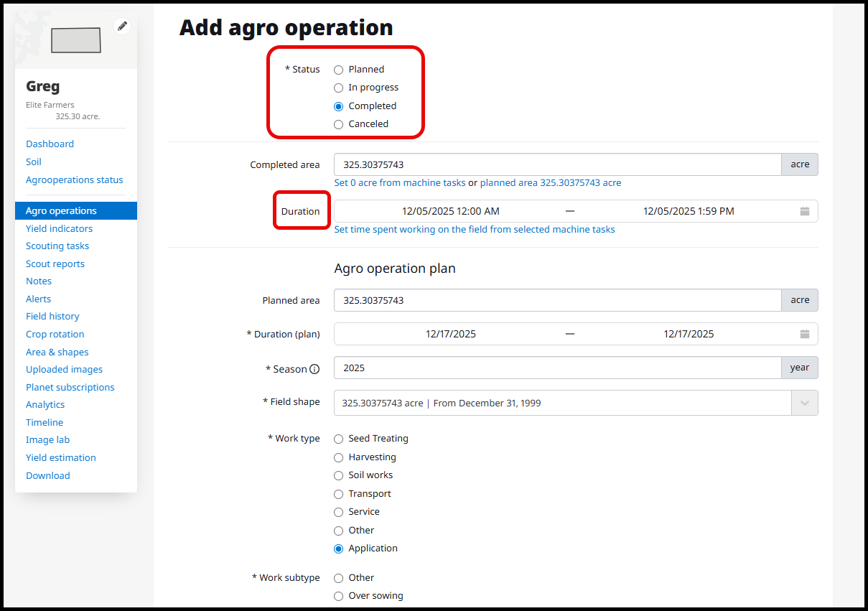Screen dimensions: 868x611
Task: Click the field shape thumbnail
Action: [x=75, y=40]
